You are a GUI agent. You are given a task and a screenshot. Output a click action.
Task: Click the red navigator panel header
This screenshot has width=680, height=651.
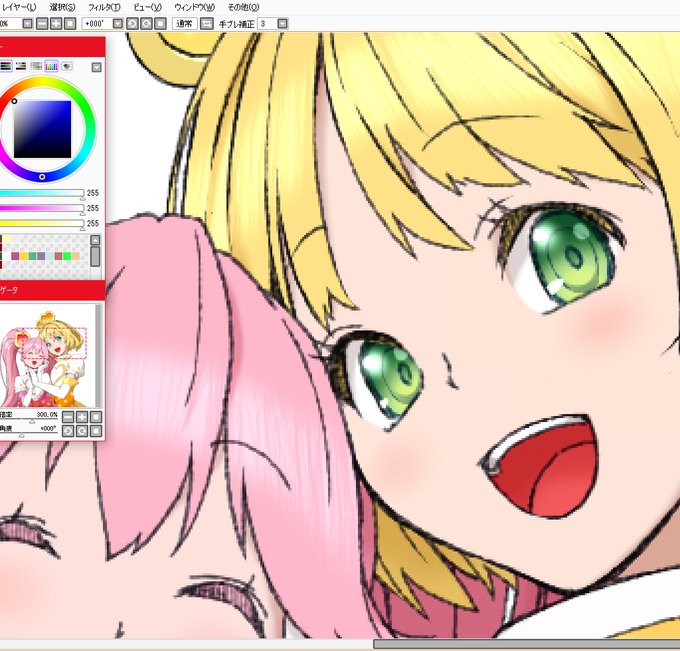(x=52, y=290)
